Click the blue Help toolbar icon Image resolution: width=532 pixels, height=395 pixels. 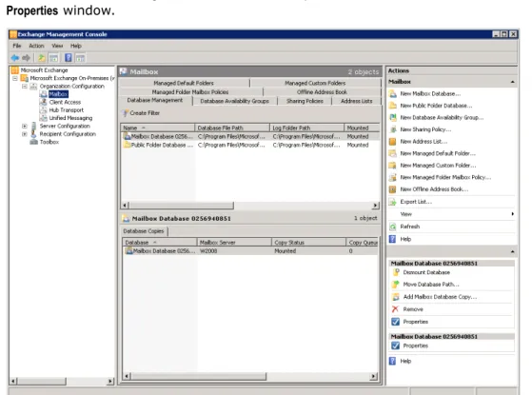pos(69,58)
